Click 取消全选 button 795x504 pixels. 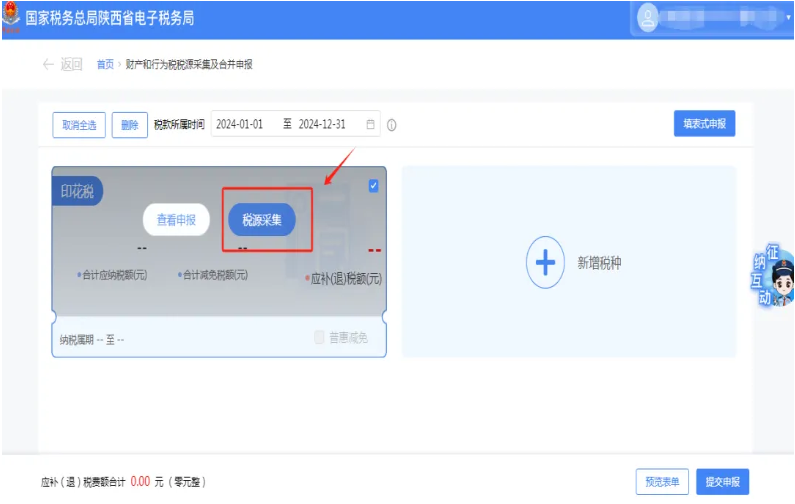(x=79, y=125)
